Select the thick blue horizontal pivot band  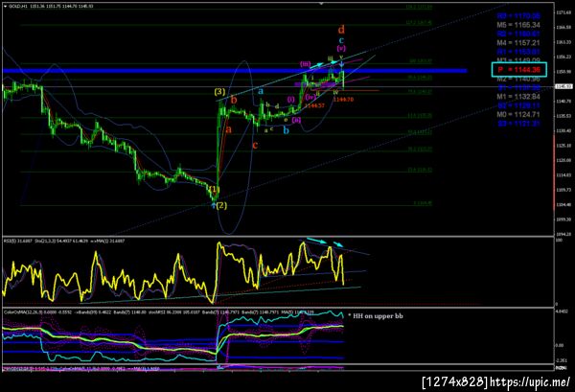(x=235, y=70)
